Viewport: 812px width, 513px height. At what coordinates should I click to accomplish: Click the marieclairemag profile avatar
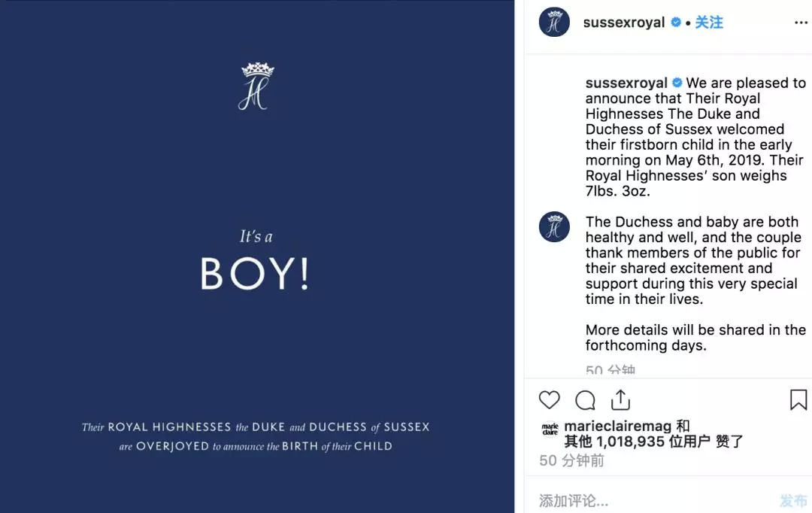tap(550, 430)
